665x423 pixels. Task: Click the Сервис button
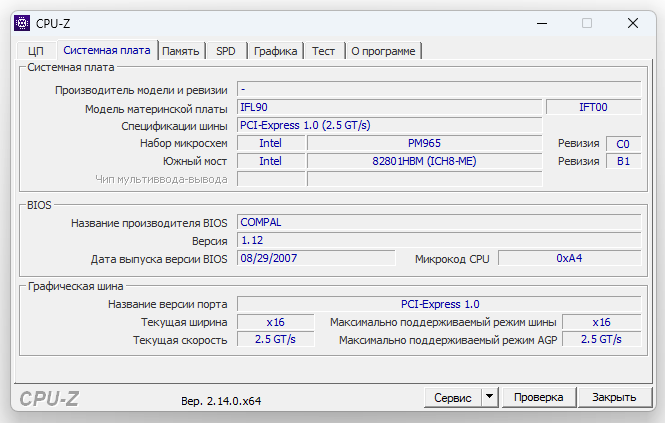click(x=453, y=398)
